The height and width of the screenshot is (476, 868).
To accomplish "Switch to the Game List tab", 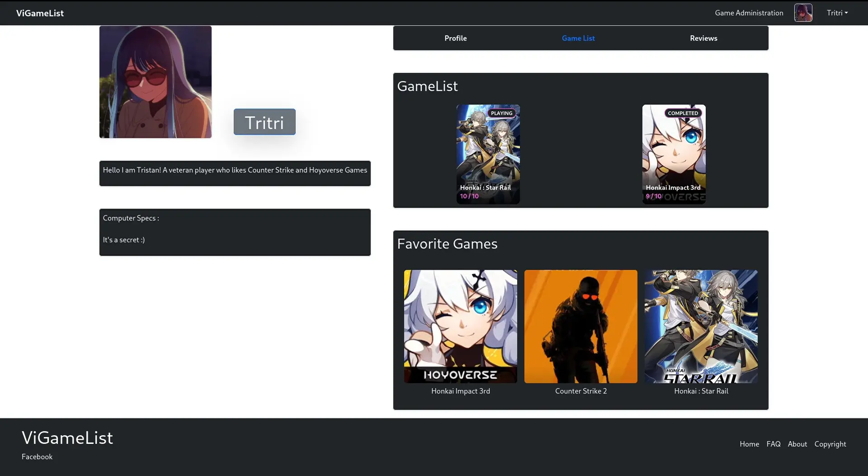I will coord(578,38).
